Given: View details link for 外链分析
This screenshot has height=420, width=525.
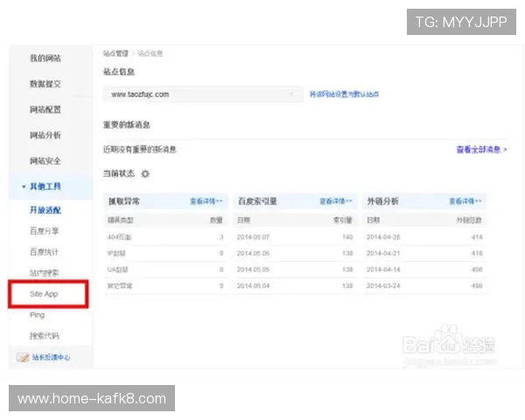Looking at the screenshot, I should click(465, 201).
